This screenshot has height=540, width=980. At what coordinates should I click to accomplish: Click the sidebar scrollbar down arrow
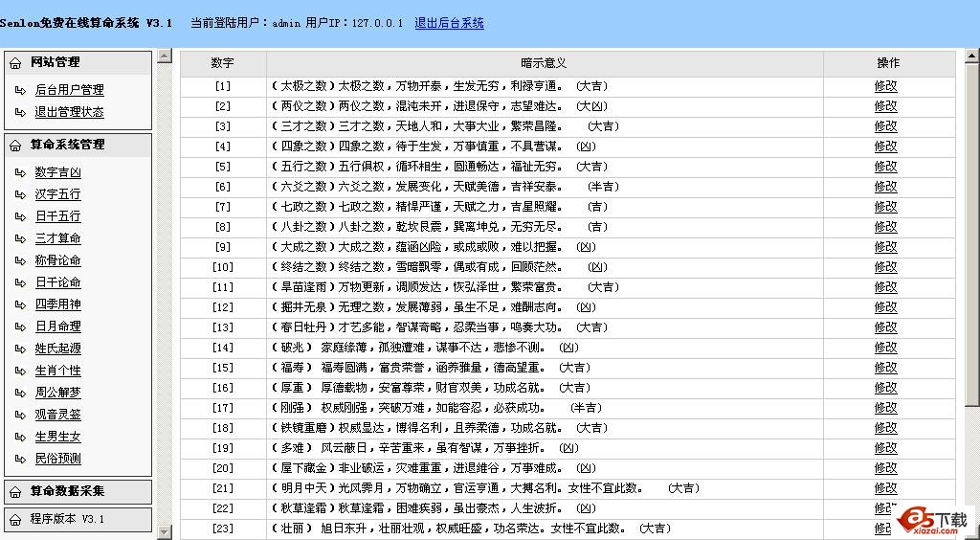click(164, 531)
